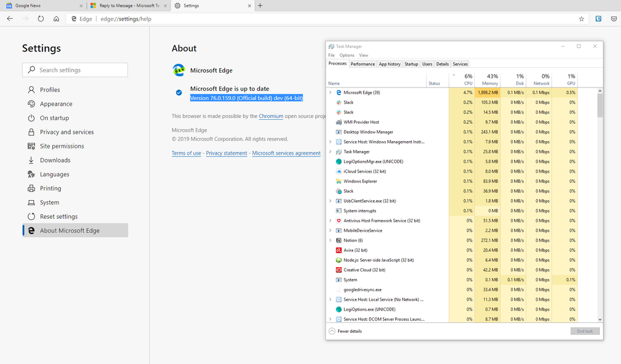This screenshot has height=364, width=621.
Task: Expand Service Host: DCOM Server row
Action: pos(330,319)
